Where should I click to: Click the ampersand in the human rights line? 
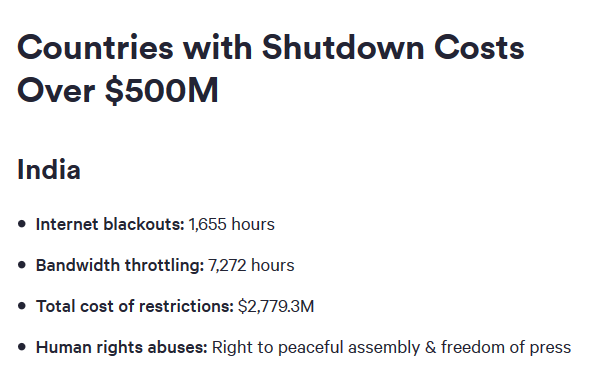431,347
